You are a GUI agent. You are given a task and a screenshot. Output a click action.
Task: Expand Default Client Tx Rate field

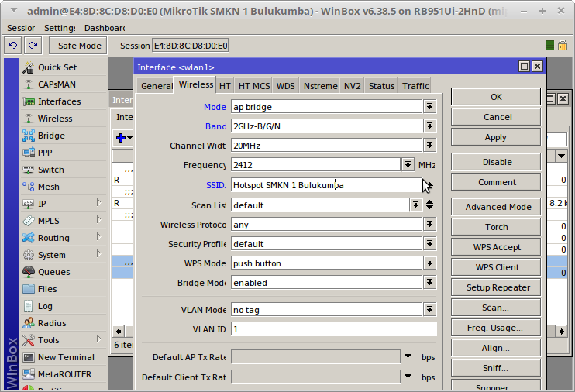point(408,377)
